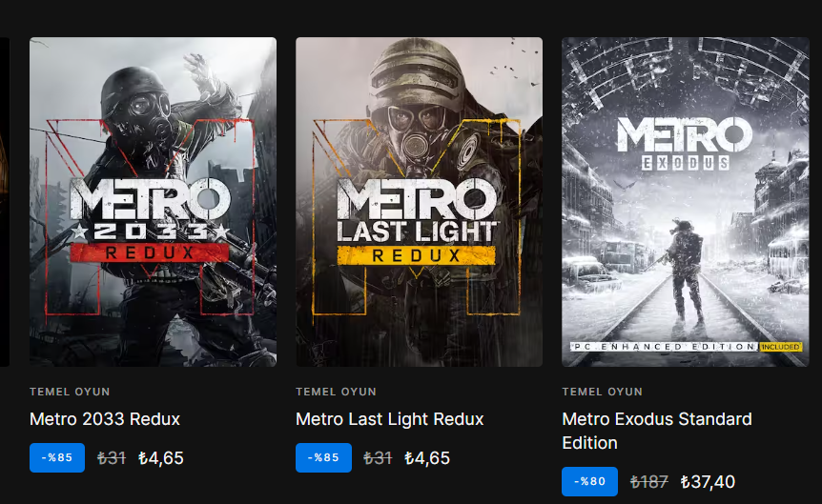
Task: Open the Metro Last Light Redux cover art
Action: point(419,202)
